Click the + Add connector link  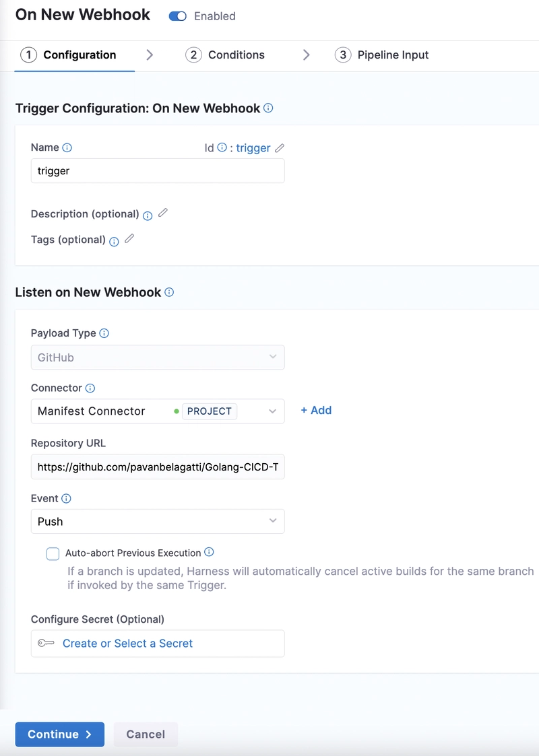316,410
